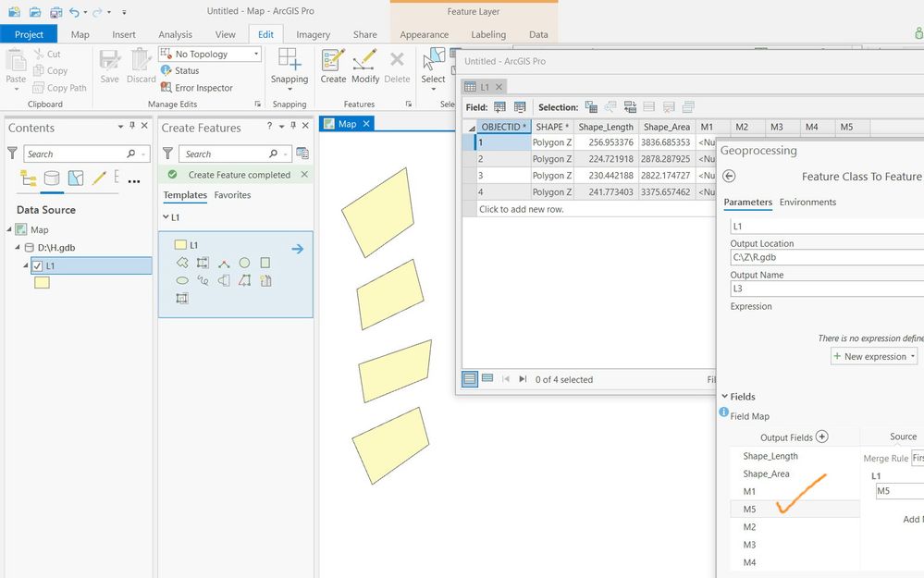924x578 pixels.
Task: Switch Contents to List By Data Source
Action: [52, 178]
